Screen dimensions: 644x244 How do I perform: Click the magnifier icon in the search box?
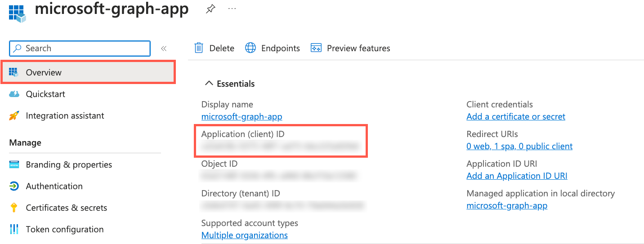[18, 48]
